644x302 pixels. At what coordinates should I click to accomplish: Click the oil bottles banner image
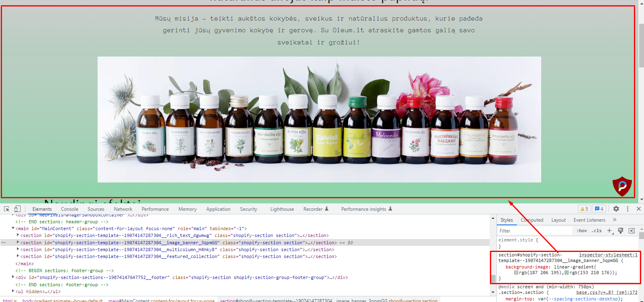click(x=319, y=119)
